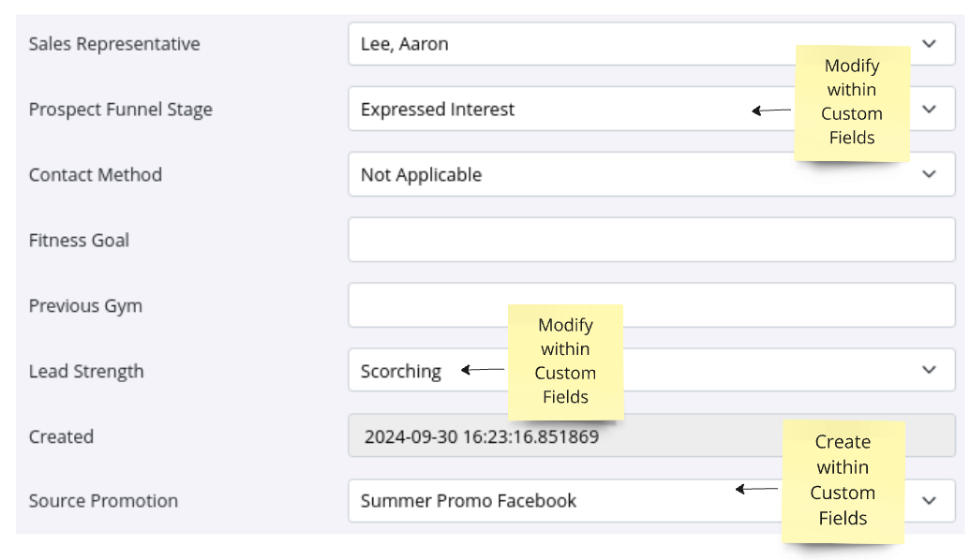Click the Not Applicable selected value
Image resolution: width=970 pixels, height=560 pixels.
click(x=422, y=175)
